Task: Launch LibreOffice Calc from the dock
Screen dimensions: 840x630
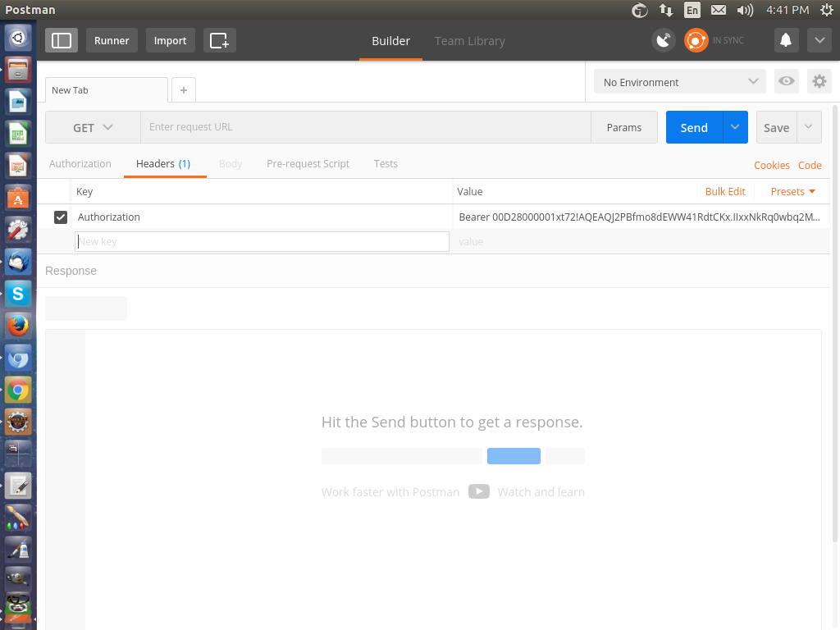Action: (18, 134)
